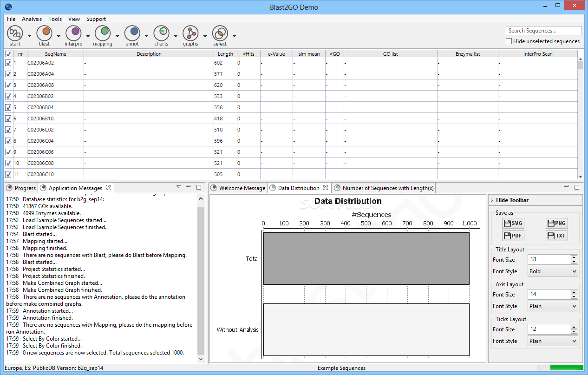This screenshot has width=588, height=375.
Task: Switch to Number of Sequences with Length(x) tab
Action: tap(384, 188)
